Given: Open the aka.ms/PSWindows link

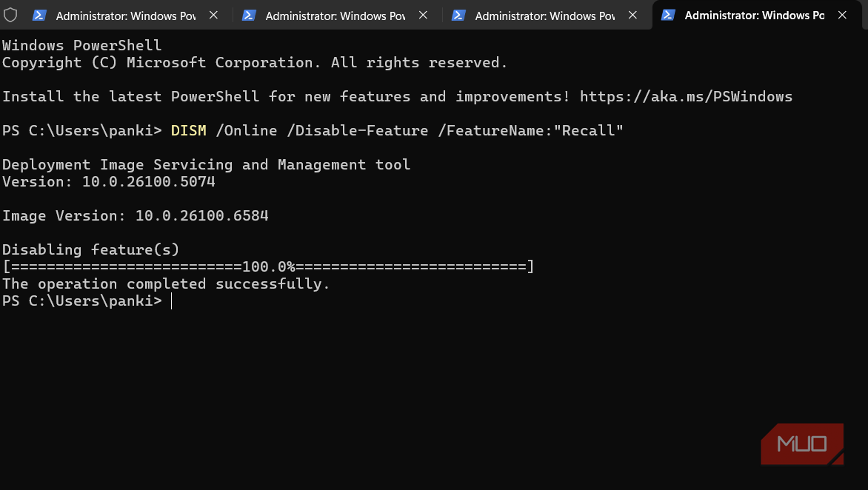Looking at the screenshot, I should click(x=686, y=97).
